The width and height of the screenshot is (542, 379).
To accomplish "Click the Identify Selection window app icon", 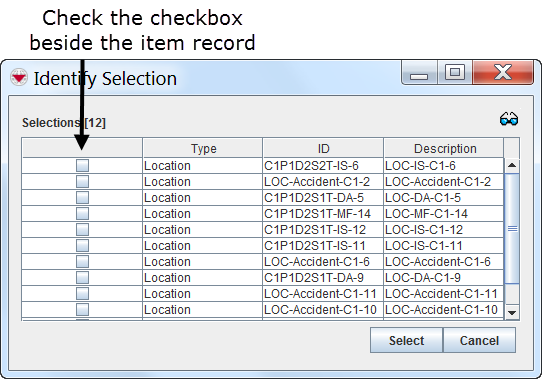I will pos(18,77).
